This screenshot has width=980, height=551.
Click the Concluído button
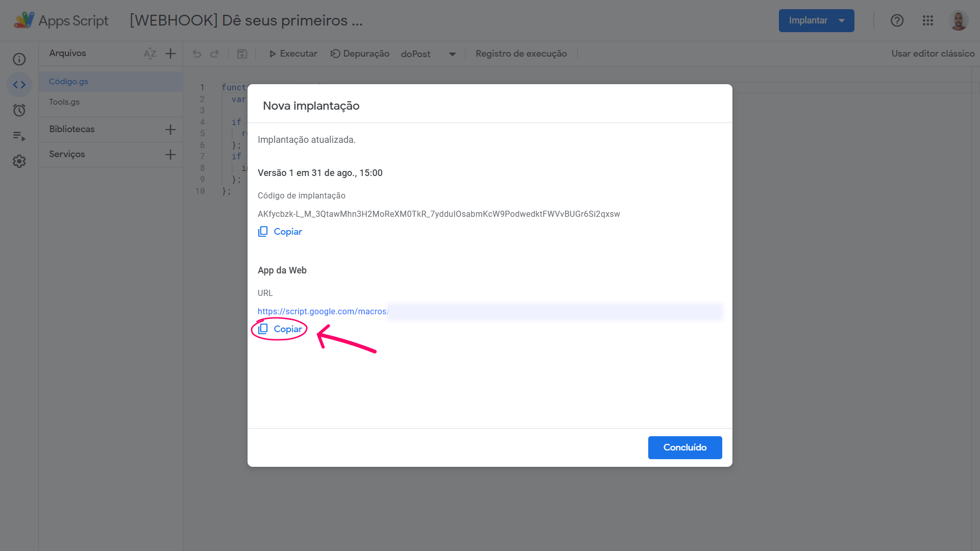point(685,447)
